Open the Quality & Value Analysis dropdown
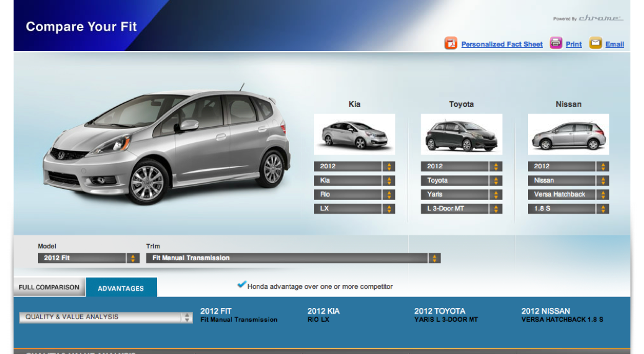Screen dimensions: 644x354 [x=105, y=317]
